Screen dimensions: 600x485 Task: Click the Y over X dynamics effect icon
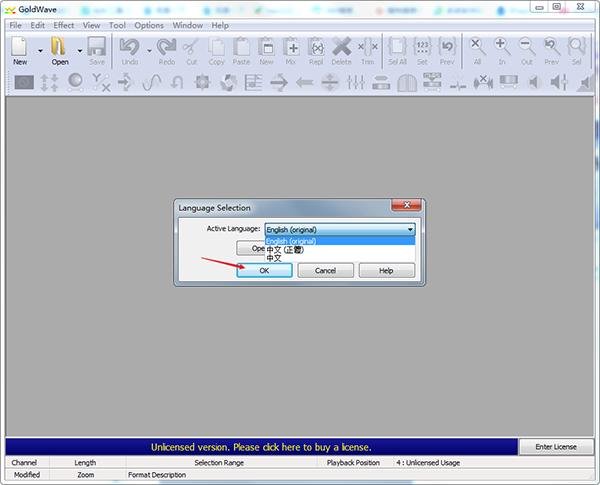(101, 82)
